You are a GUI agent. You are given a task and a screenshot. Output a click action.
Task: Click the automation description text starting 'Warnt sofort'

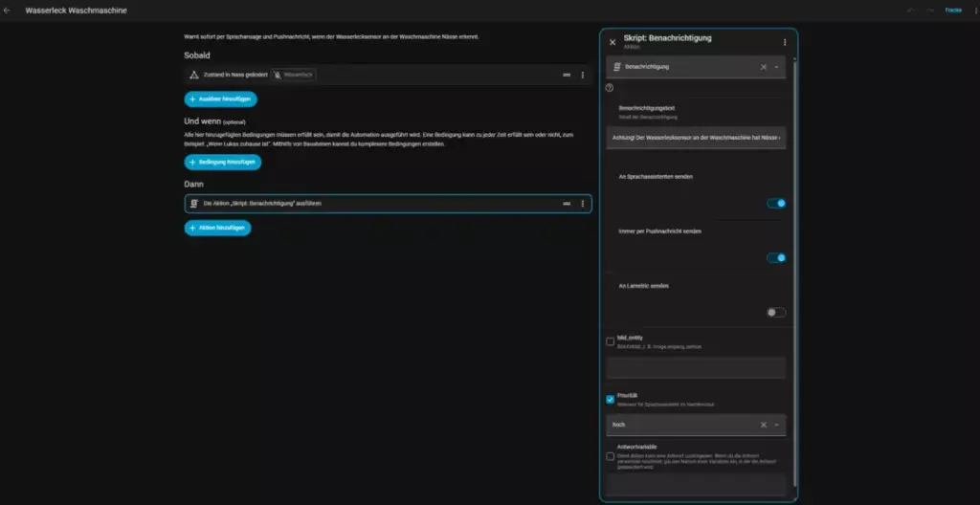pos(331,37)
